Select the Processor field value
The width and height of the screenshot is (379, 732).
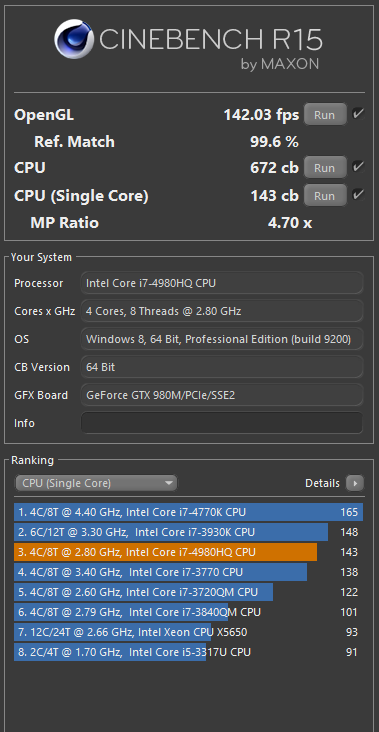click(x=222, y=283)
